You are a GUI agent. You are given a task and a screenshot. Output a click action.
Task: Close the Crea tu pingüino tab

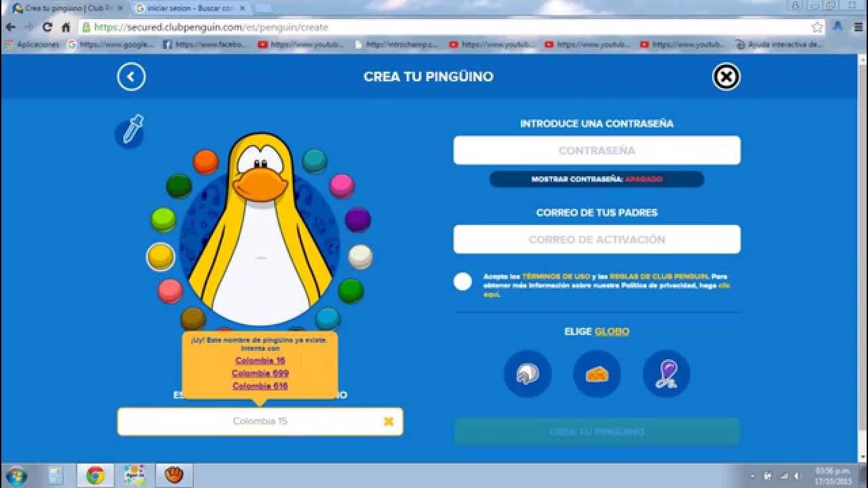pyautogui.click(x=120, y=8)
